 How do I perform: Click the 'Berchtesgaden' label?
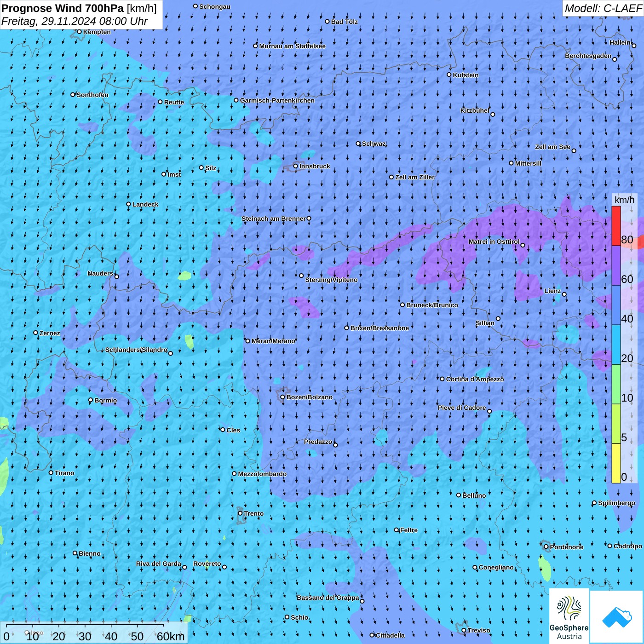pos(588,56)
